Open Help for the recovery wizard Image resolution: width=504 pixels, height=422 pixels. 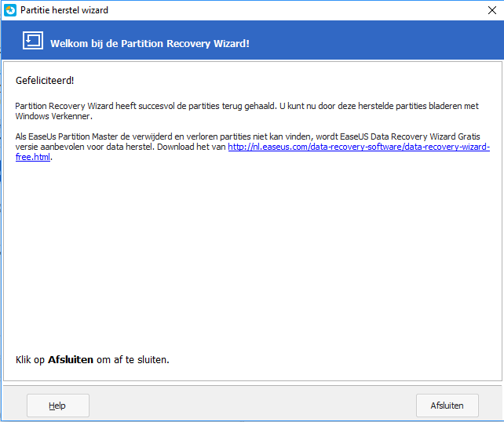tap(57, 406)
